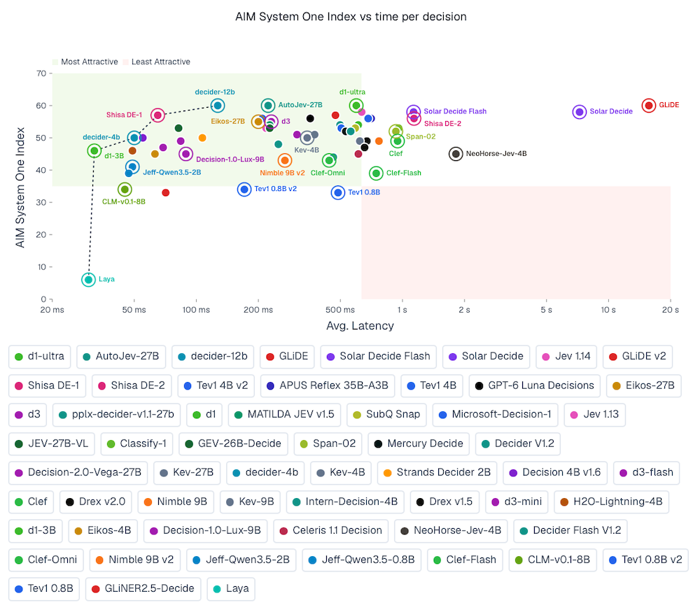The image size is (700, 603).
Task: Select the Solar Decide purple chart marker
Action: (x=579, y=111)
